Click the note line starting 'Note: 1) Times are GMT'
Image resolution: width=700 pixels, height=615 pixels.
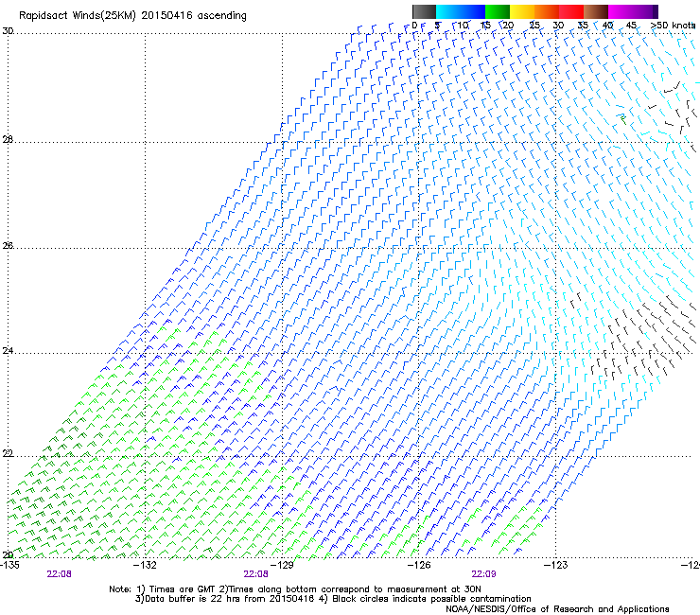295,589
